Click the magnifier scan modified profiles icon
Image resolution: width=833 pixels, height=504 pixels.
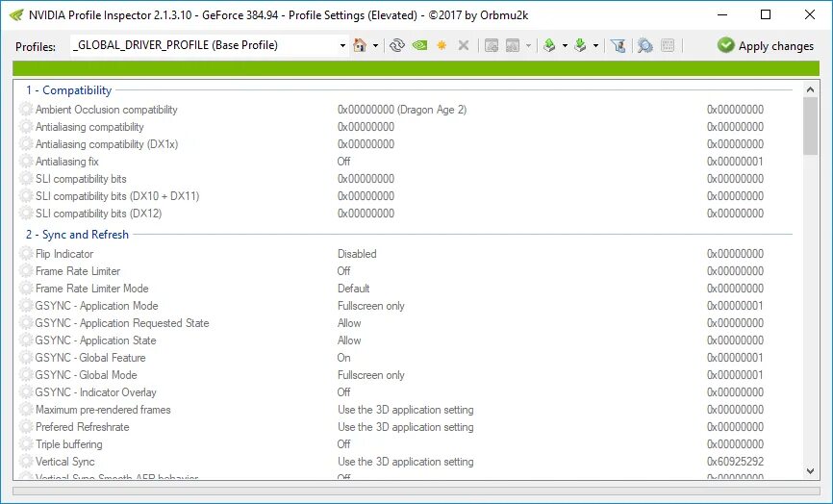click(x=644, y=45)
